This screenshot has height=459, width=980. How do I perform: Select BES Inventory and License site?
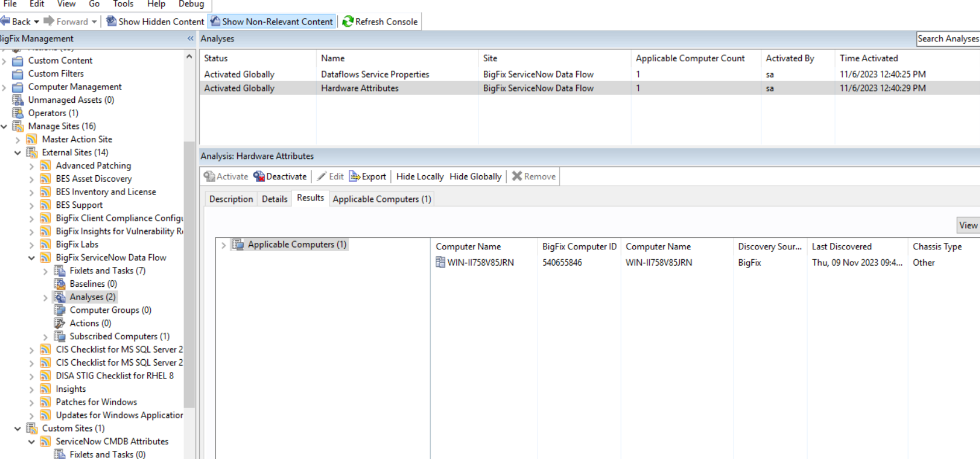coord(106,192)
